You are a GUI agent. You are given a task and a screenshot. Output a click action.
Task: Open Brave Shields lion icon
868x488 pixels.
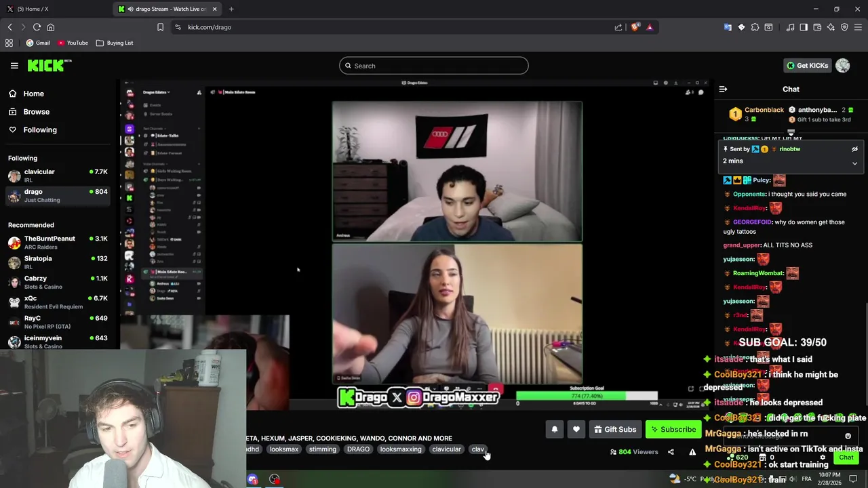coord(635,27)
